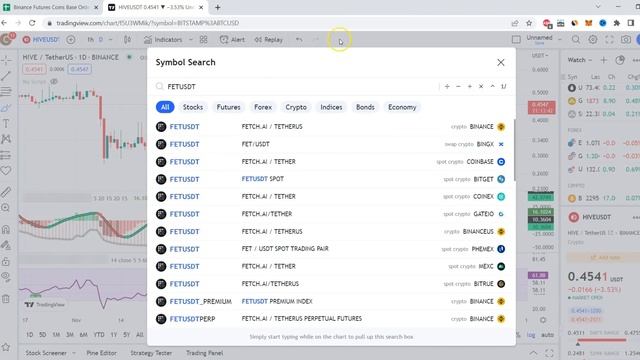Image resolution: width=640 pixels, height=360 pixels.
Task: Choose FETUSDT on BinanceUS
Action: coord(331,231)
